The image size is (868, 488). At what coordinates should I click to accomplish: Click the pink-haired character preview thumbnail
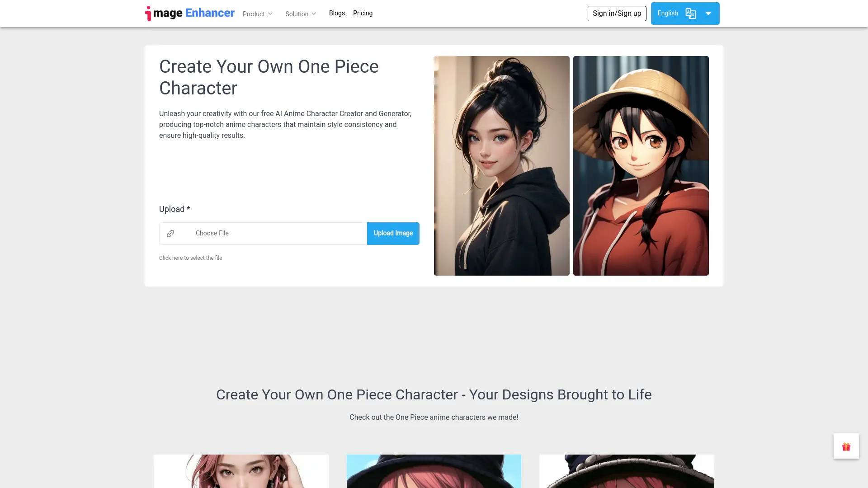coord(241,471)
